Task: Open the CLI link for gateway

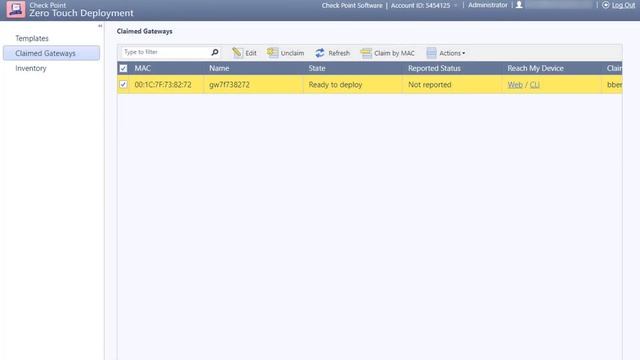Action: 535,84
